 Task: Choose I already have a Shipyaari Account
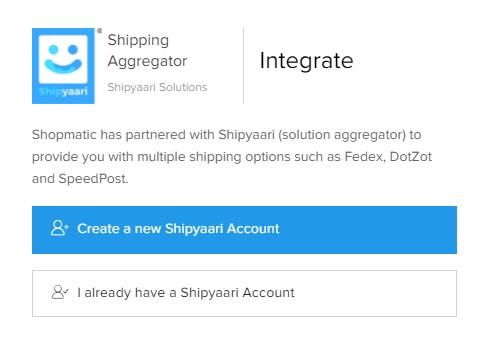pyautogui.click(x=244, y=293)
